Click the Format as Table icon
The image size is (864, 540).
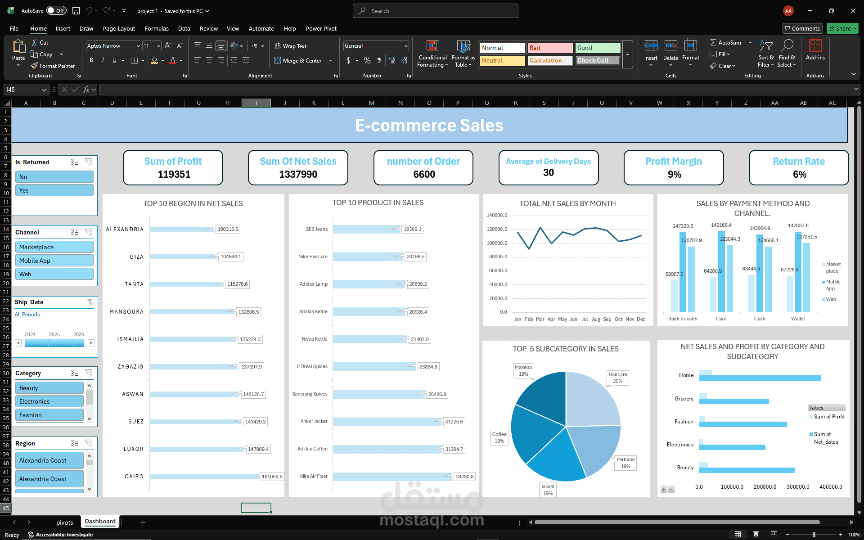point(463,46)
